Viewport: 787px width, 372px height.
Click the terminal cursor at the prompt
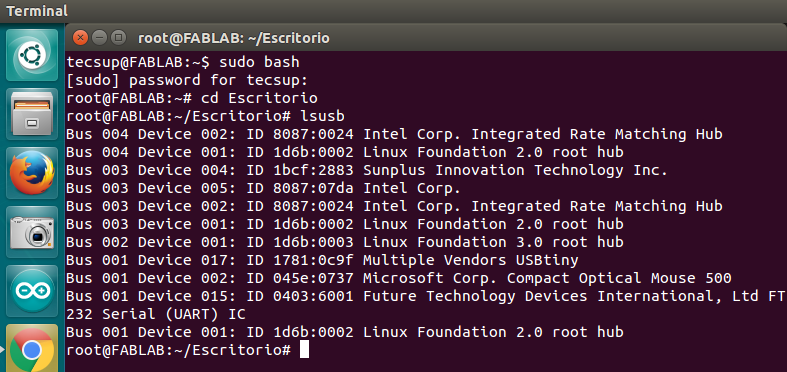[x=304, y=349]
